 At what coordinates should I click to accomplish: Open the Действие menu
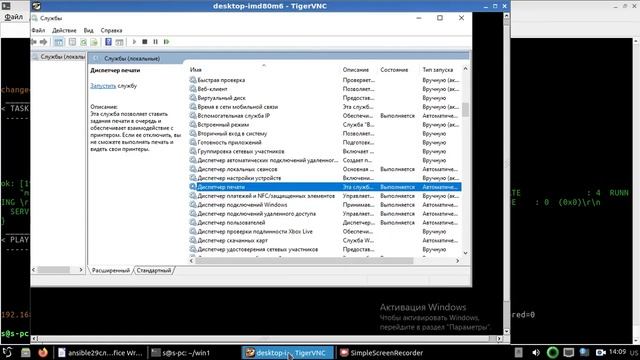click(x=64, y=30)
